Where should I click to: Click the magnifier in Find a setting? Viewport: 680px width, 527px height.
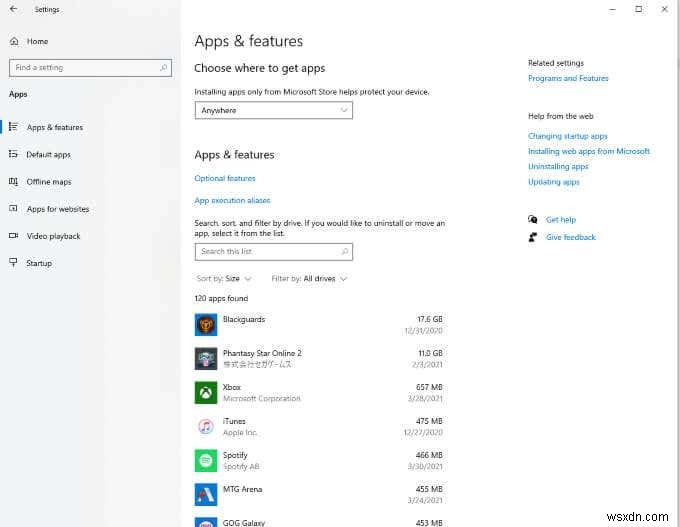pos(163,68)
